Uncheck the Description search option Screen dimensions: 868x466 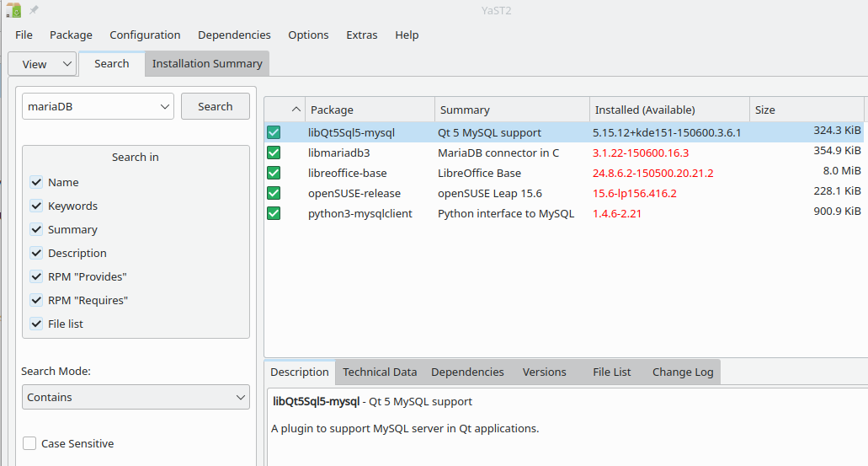(x=36, y=253)
